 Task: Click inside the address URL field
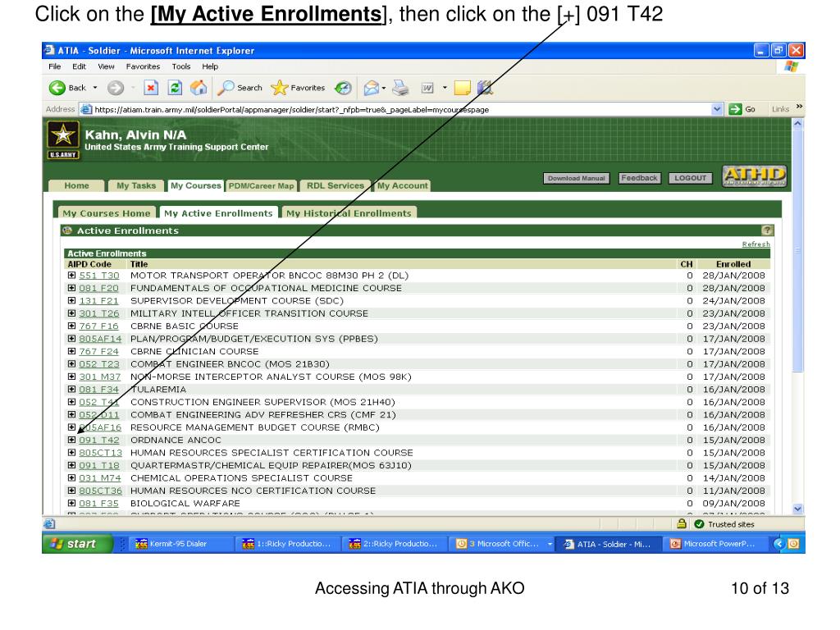[x=396, y=109]
